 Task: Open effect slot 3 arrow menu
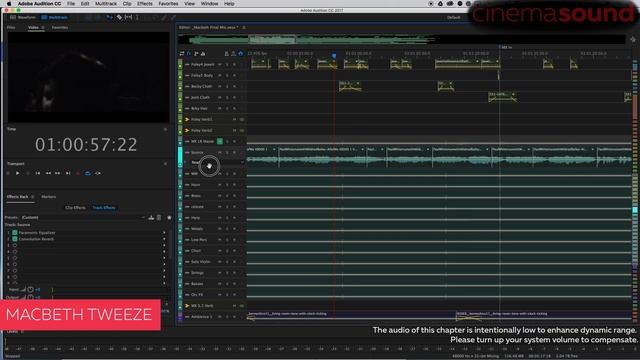tap(164, 246)
